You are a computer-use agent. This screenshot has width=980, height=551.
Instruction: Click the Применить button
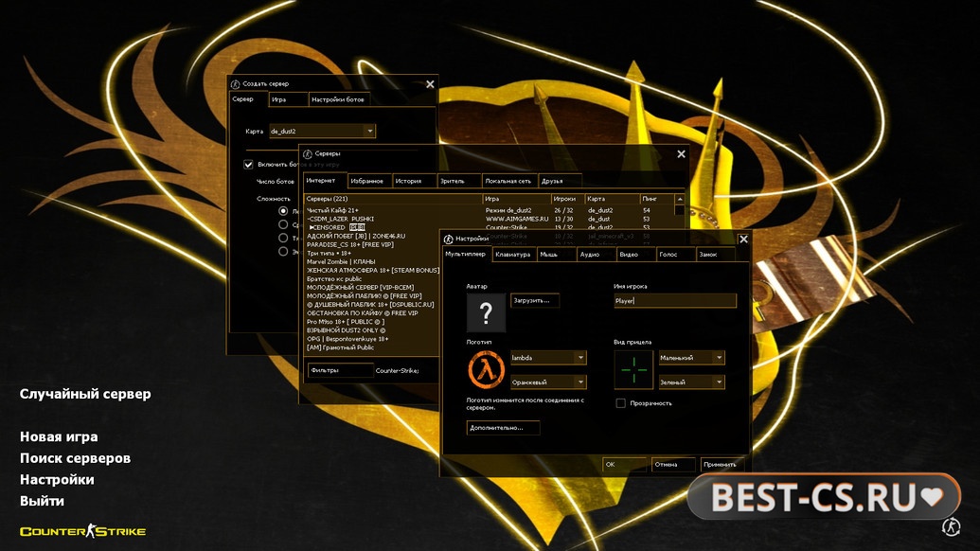(x=722, y=465)
